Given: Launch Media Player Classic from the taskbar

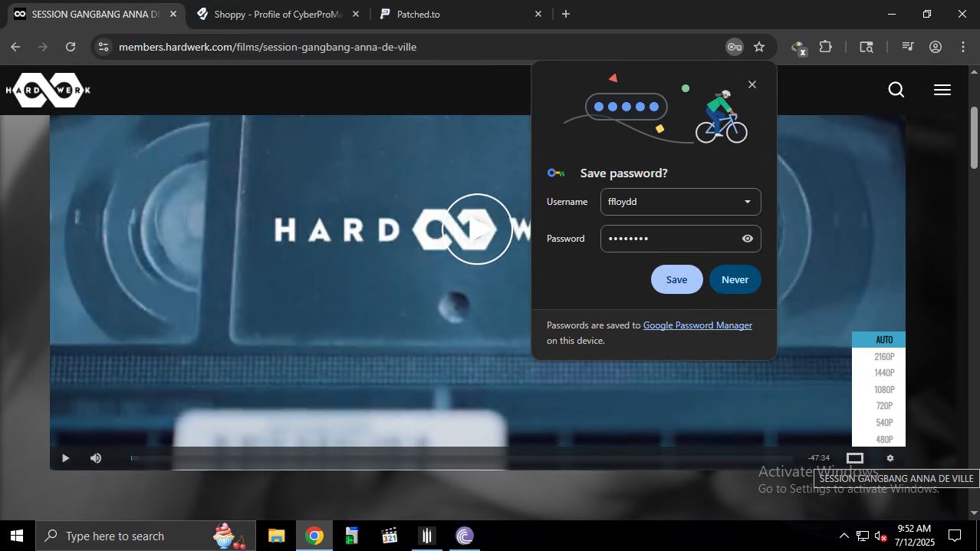Looking at the screenshot, I should [x=426, y=536].
